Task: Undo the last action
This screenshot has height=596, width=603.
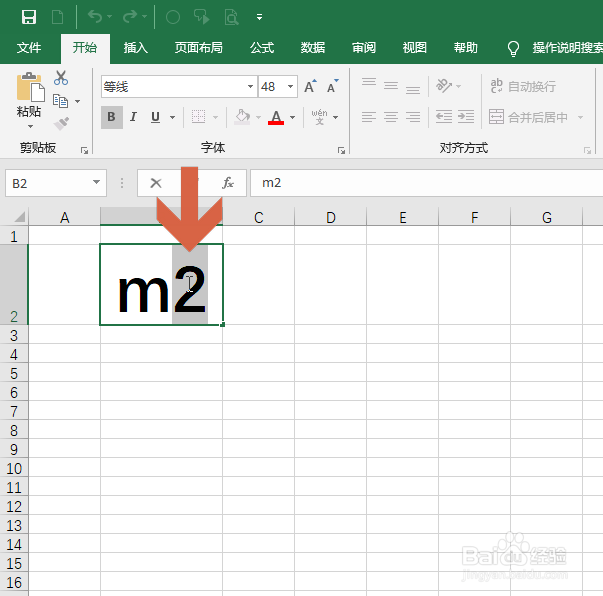Action: tap(95, 17)
